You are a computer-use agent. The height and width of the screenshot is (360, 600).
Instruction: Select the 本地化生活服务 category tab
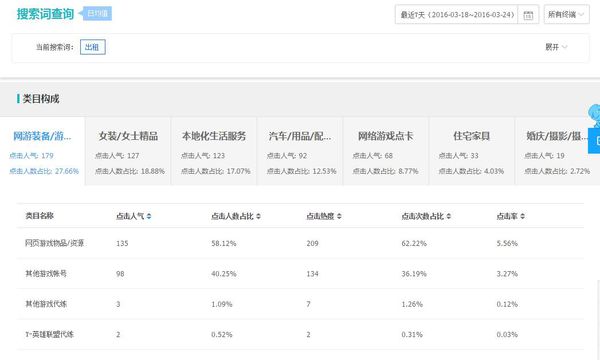pos(214,151)
